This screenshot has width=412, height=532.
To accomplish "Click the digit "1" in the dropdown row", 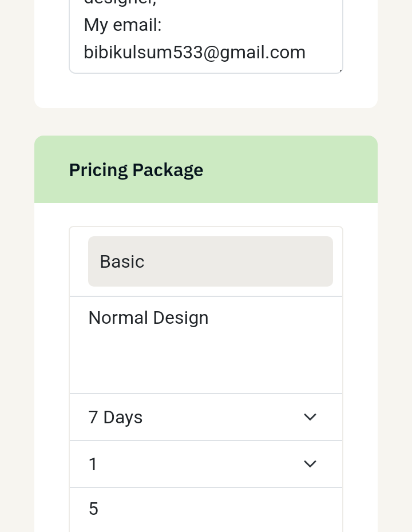I will point(93,464).
